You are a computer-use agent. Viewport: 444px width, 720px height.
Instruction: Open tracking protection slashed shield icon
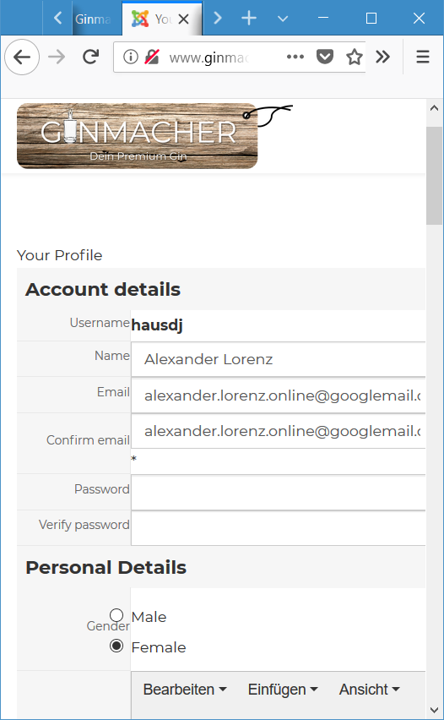[x=152, y=57]
